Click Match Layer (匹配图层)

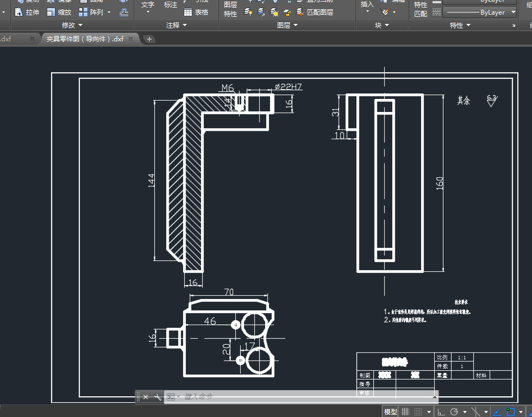coord(315,12)
